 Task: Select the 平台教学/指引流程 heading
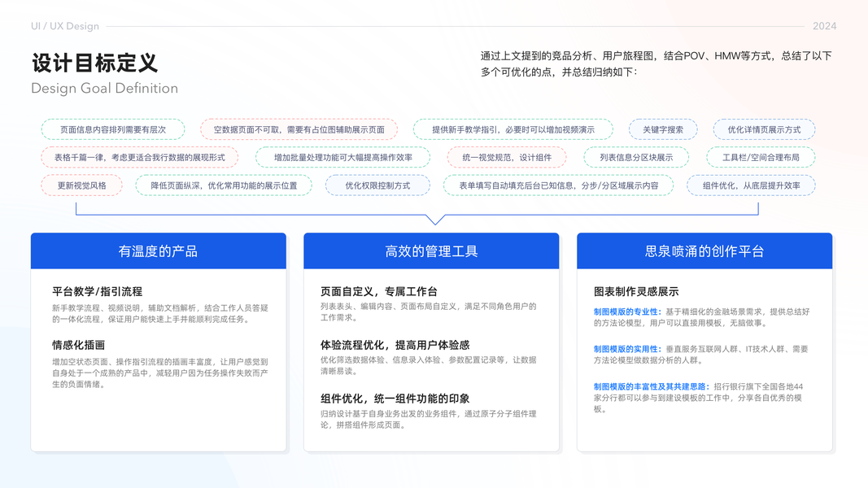coord(98,292)
